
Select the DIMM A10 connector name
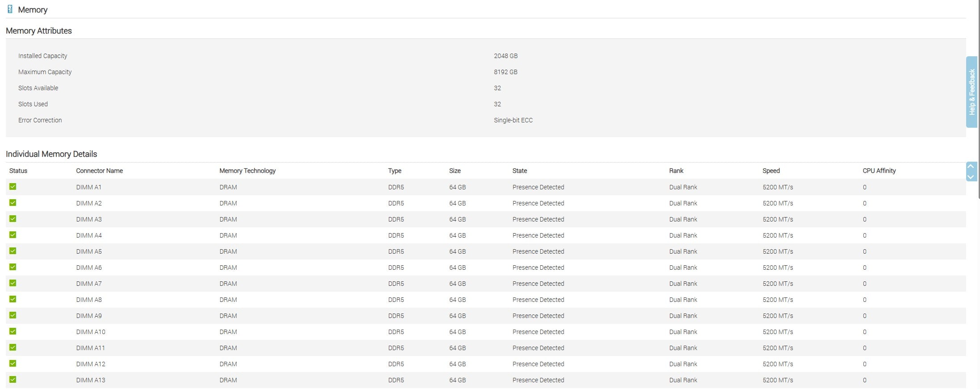[91, 332]
